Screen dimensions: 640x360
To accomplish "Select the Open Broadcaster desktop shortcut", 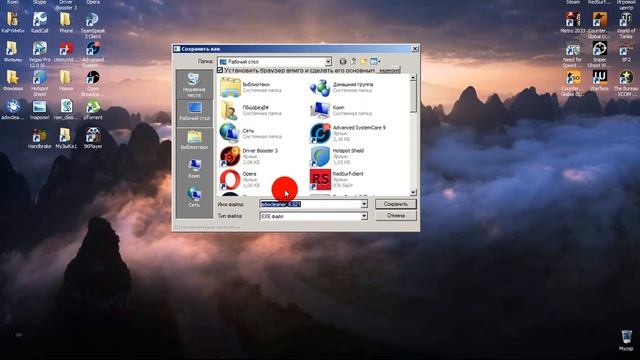I will click(x=93, y=83).
